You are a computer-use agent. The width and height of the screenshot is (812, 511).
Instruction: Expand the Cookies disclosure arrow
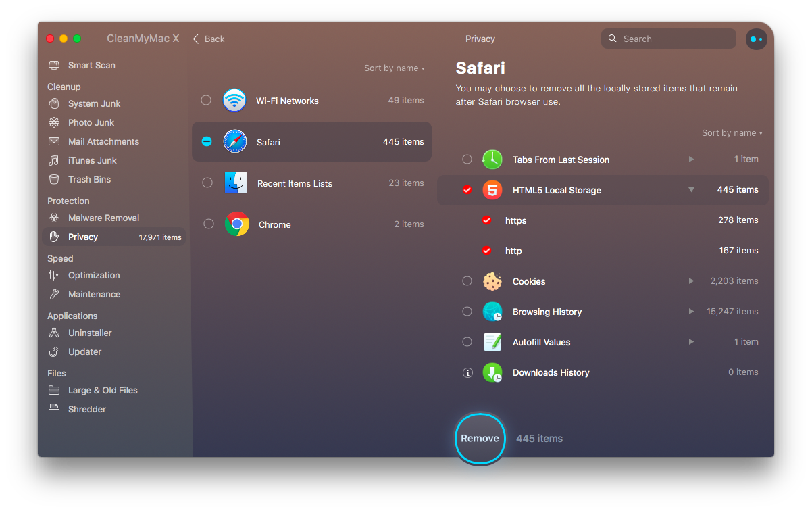click(691, 281)
